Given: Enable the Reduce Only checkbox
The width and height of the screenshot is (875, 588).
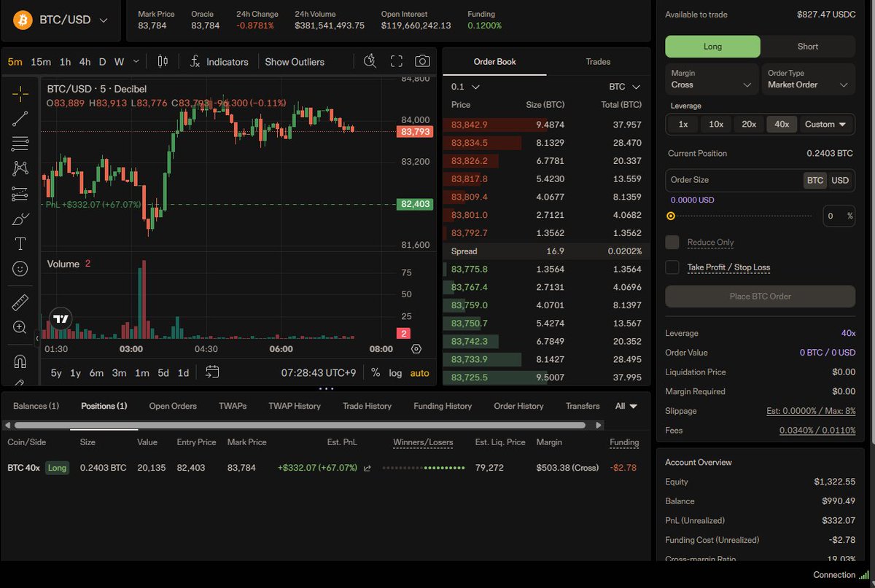Looking at the screenshot, I should 672,242.
